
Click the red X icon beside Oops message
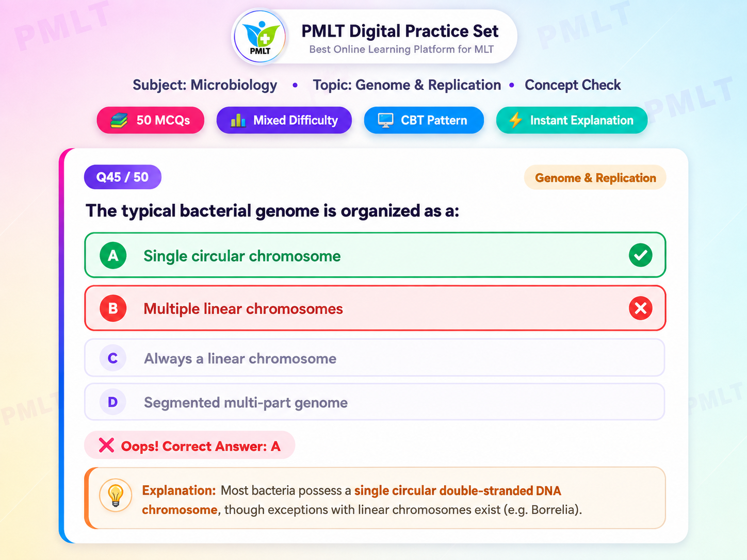(106, 445)
